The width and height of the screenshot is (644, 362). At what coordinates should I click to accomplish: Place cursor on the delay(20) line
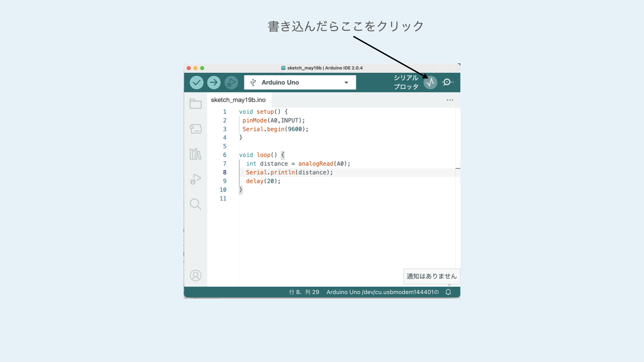(263, 181)
